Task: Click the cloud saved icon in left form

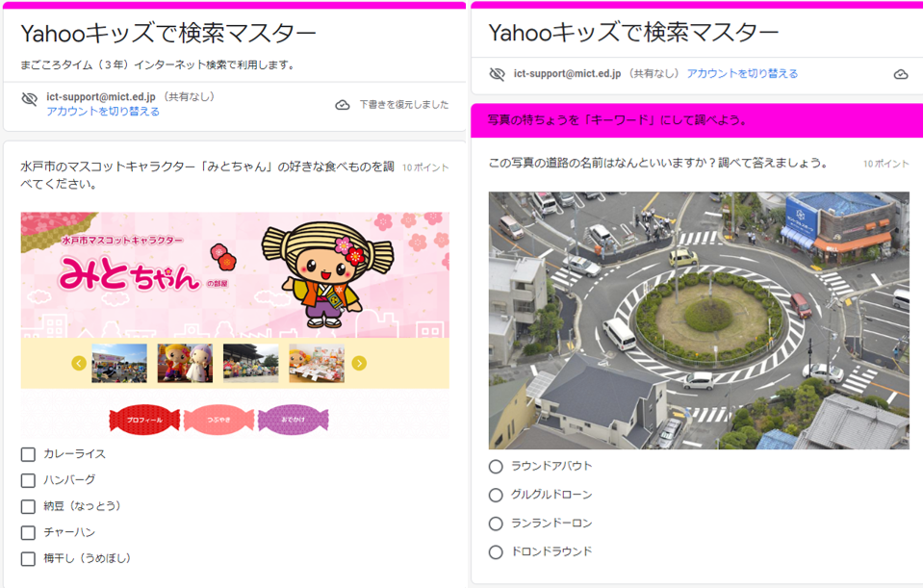Action: (342, 105)
